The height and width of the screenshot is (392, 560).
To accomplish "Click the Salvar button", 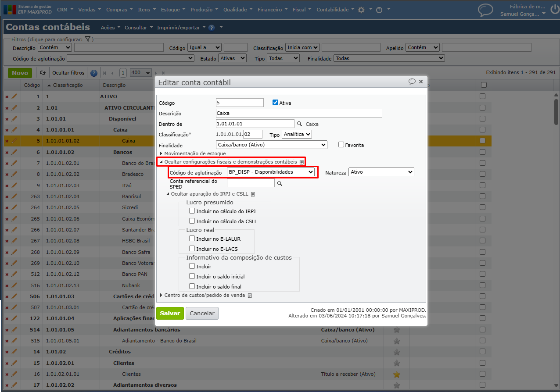I will click(170, 313).
